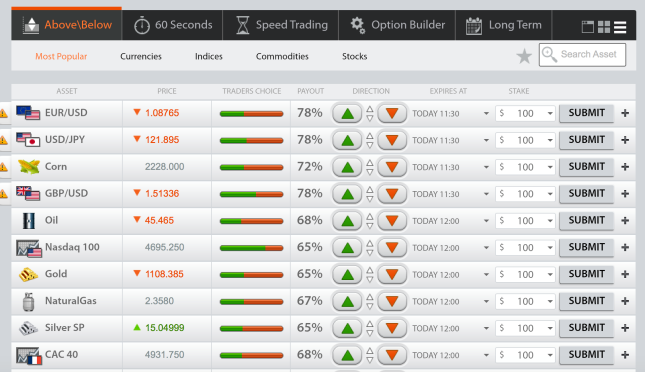Choose Below arrow for Corn
Viewport: 645px width, 372px height.
392,167
